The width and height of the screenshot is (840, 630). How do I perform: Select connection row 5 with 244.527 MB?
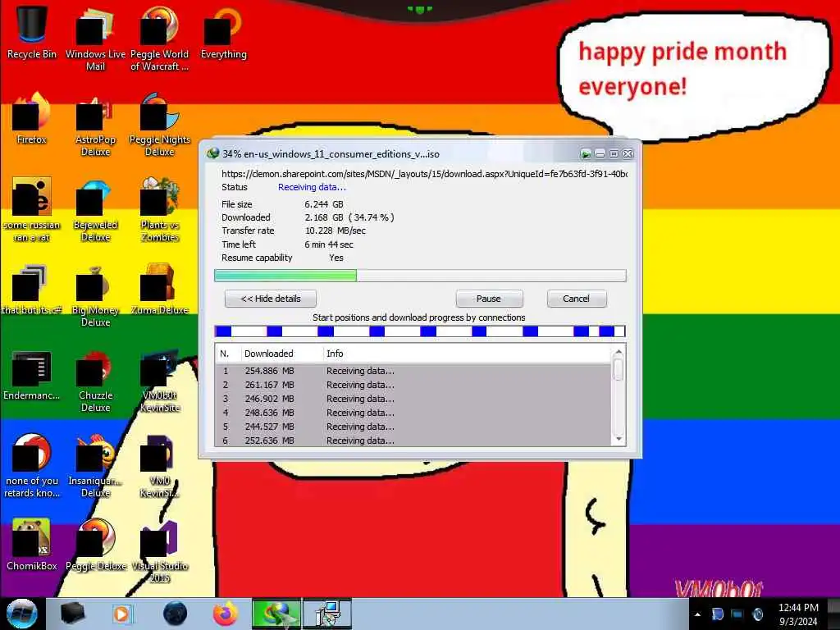(413, 427)
